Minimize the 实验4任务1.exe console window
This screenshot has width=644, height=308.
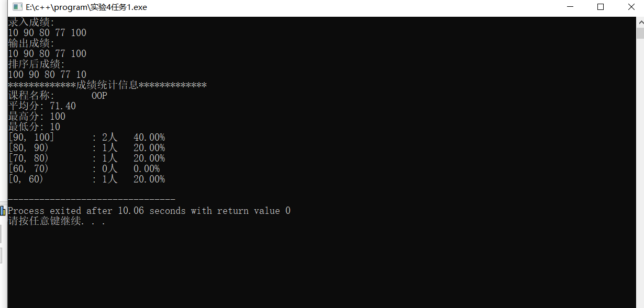[570, 7]
